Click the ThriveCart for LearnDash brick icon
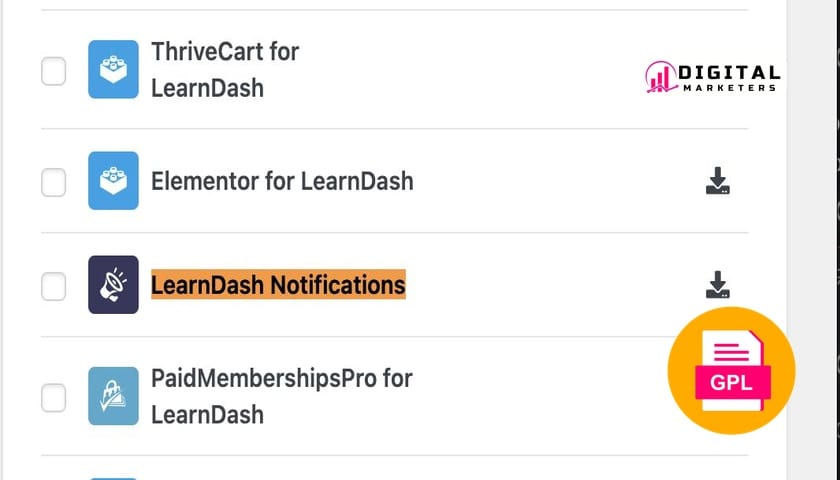Image resolution: width=840 pixels, height=480 pixels. pyautogui.click(x=113, y=69)
